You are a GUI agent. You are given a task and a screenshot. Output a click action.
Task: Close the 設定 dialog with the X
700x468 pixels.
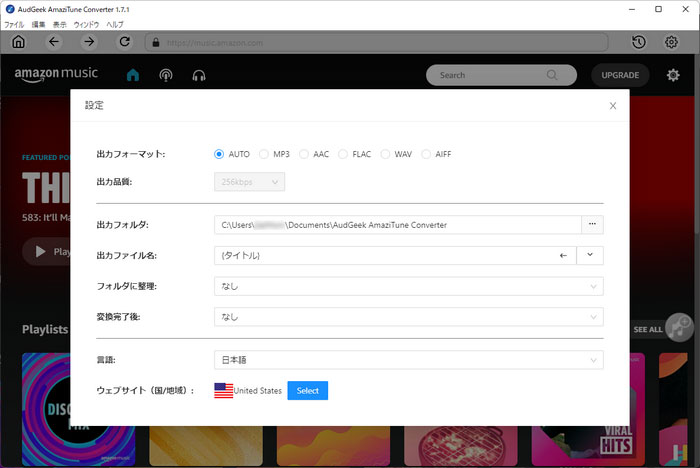point(612,105)
